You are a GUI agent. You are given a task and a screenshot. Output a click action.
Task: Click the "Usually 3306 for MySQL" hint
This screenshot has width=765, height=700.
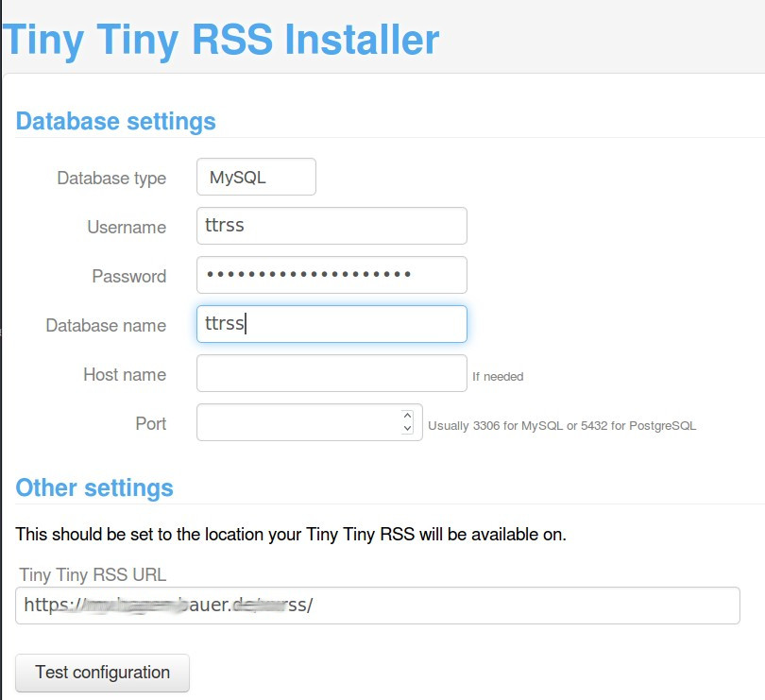tap(562, 426)
